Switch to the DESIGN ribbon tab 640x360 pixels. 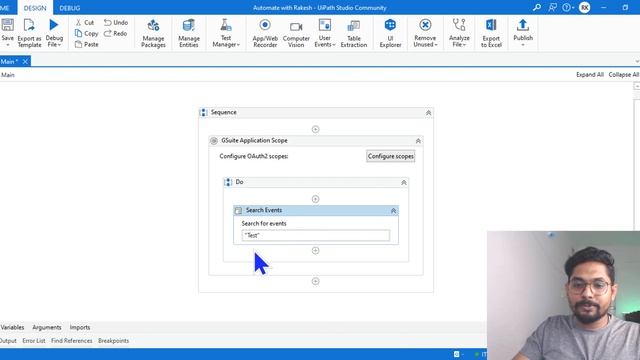(x=35, y=8)
